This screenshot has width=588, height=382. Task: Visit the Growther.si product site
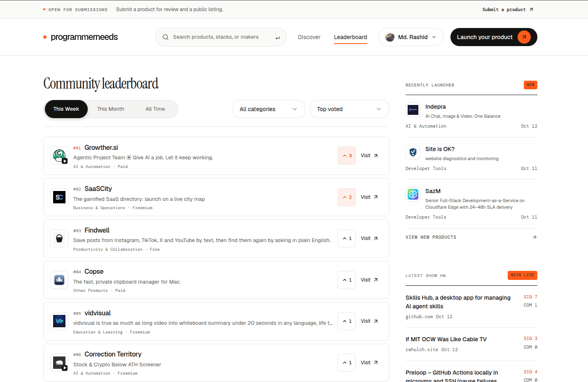tap(369, 156)
